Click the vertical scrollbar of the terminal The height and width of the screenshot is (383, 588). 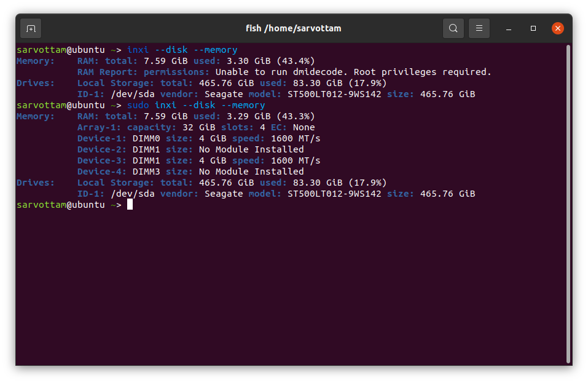click(x=568, y=203)
